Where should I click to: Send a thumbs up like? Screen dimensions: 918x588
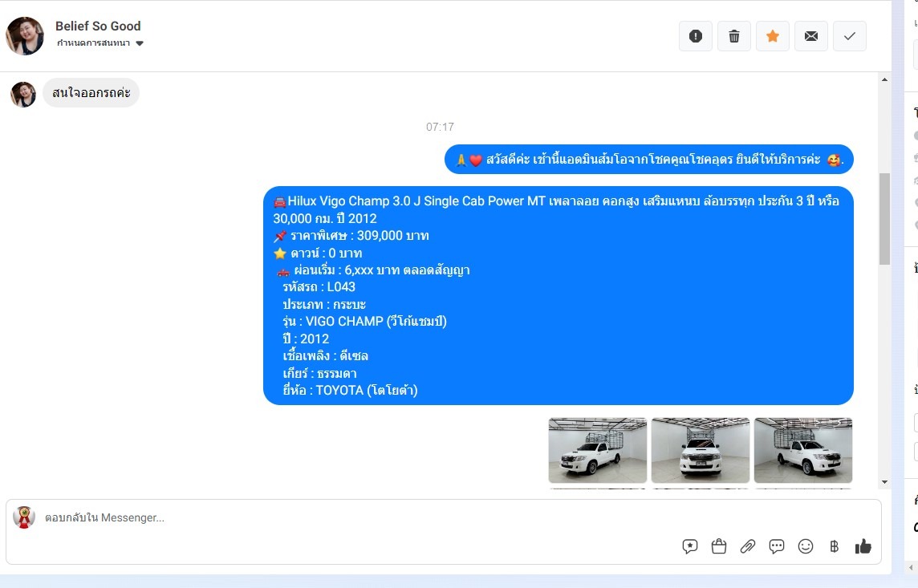863,546
